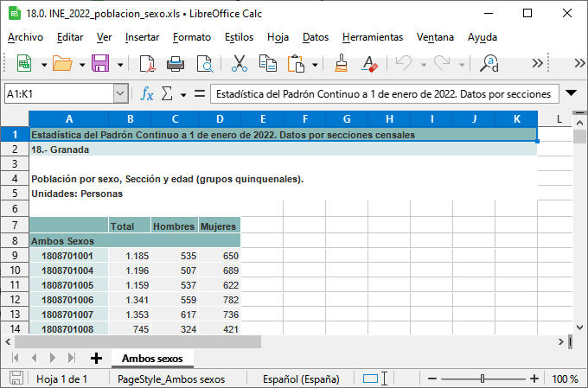Select the Ambos sexos sheet tab
Screen dimensions: 588x388
152,359
